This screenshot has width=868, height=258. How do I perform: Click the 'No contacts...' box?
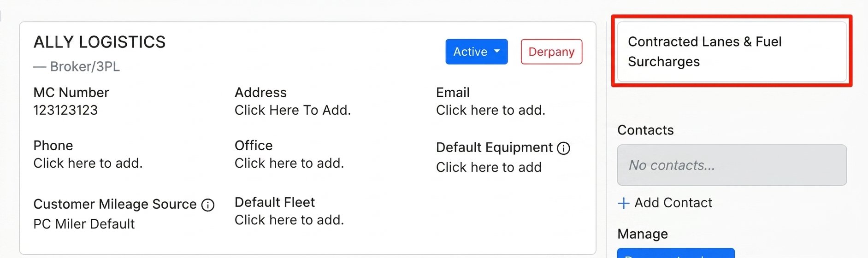coord(732,165)
